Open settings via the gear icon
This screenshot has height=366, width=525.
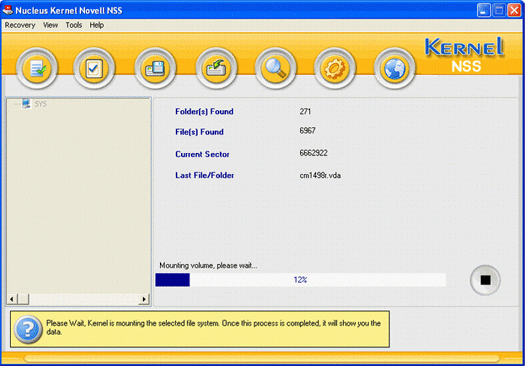(334, 69)
